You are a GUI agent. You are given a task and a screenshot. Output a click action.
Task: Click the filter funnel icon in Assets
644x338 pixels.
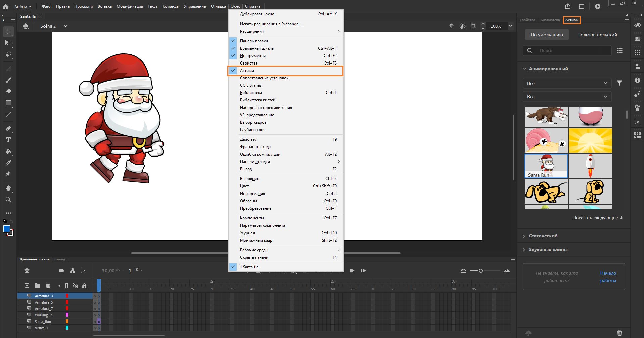coord(619,83)
